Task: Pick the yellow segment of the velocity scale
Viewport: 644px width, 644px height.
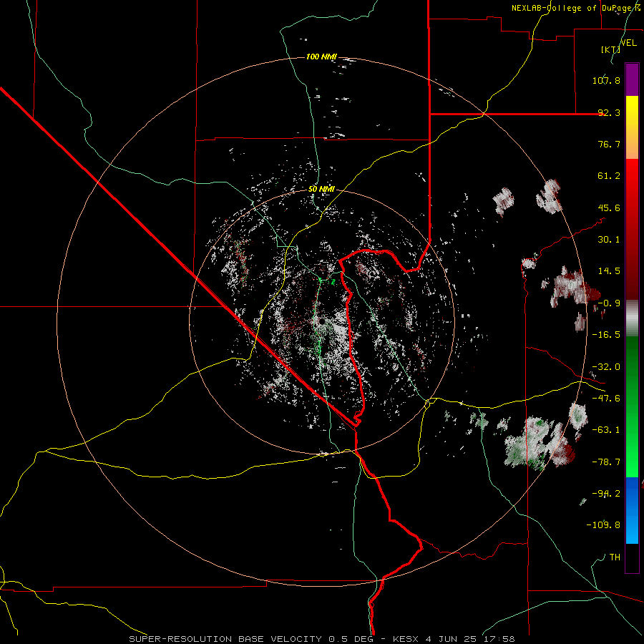Action: click(632, 127)
